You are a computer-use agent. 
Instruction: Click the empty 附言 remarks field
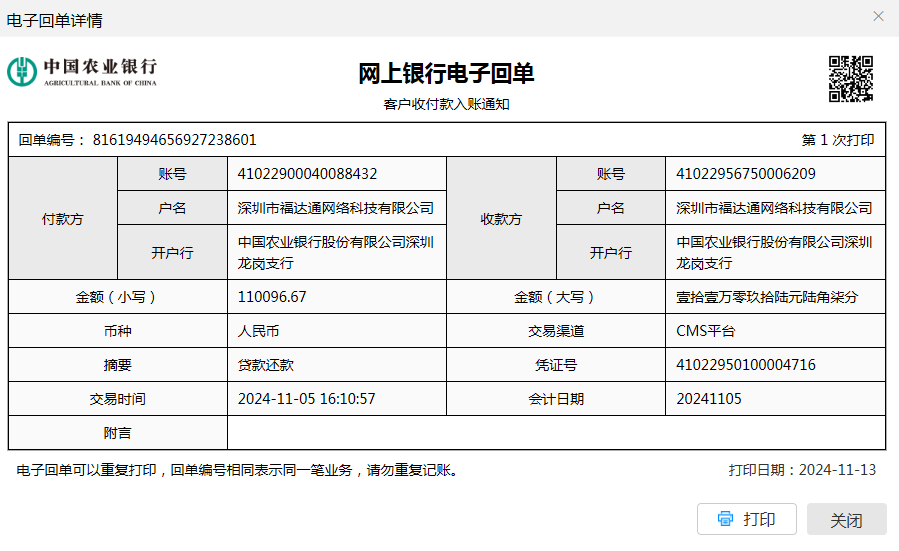555,433
